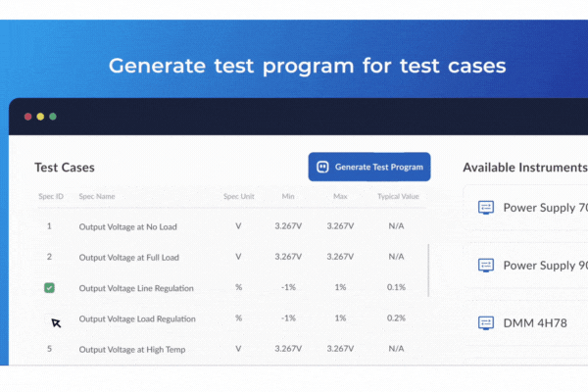Click the green maximize window dot

tap(53, 117)
